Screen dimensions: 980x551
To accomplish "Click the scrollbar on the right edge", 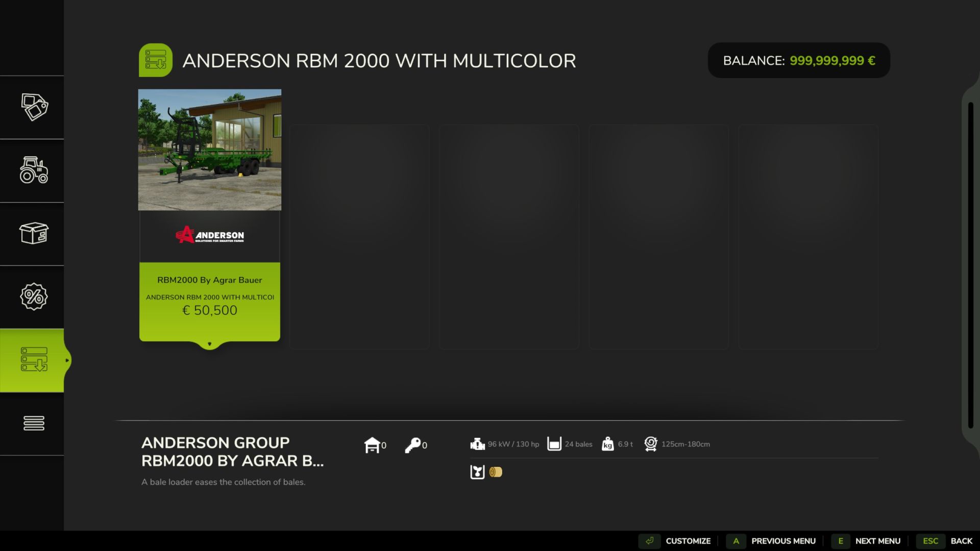I will pos(971,265).
